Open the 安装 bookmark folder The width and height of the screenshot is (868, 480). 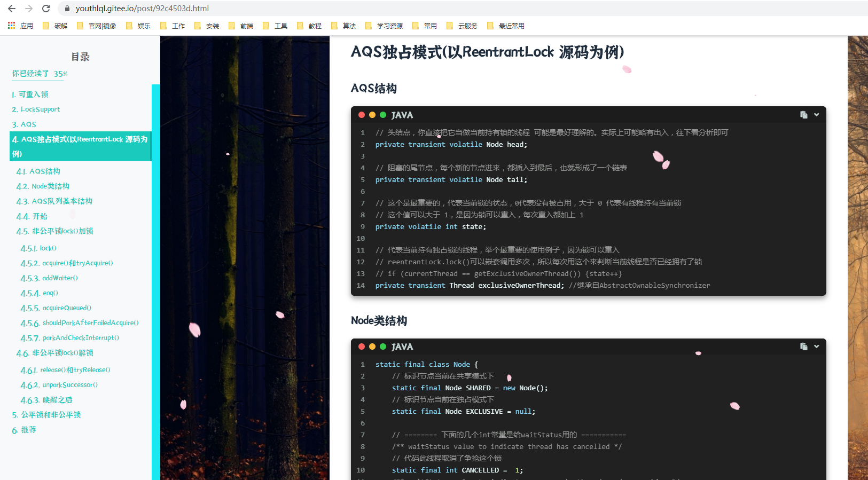pyautogui.click(x=207, y=26)
